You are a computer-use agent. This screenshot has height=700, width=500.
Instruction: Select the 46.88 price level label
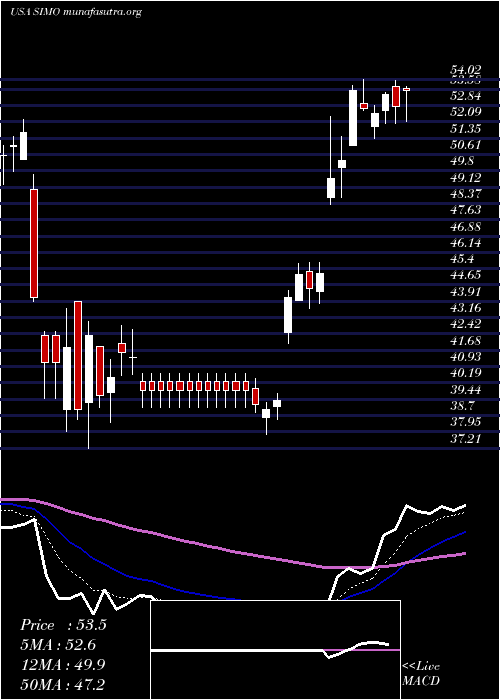click(x=466, y=226)
